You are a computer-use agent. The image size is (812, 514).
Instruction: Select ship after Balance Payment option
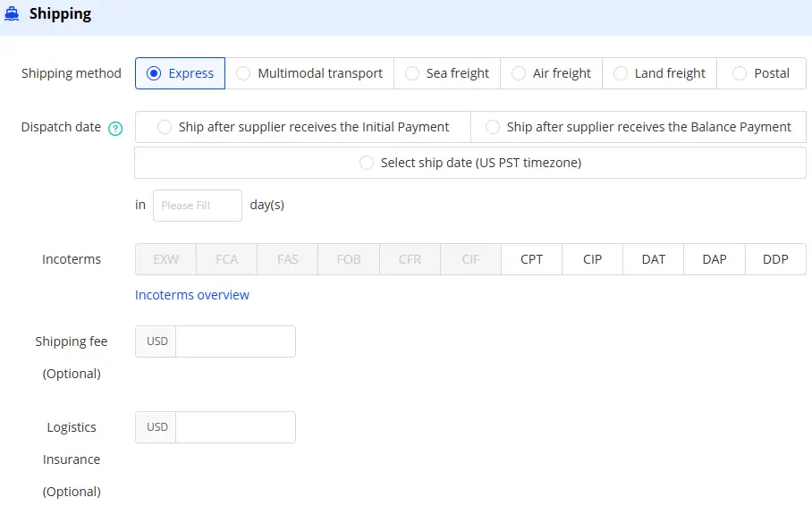(638, 127)
